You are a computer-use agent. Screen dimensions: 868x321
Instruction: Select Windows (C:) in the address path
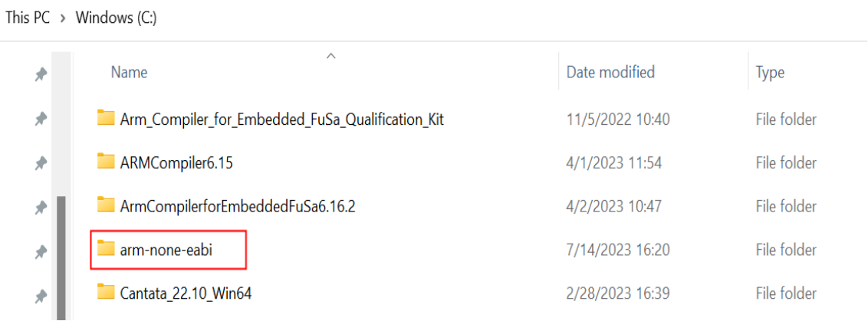click(x=116, y=18)
